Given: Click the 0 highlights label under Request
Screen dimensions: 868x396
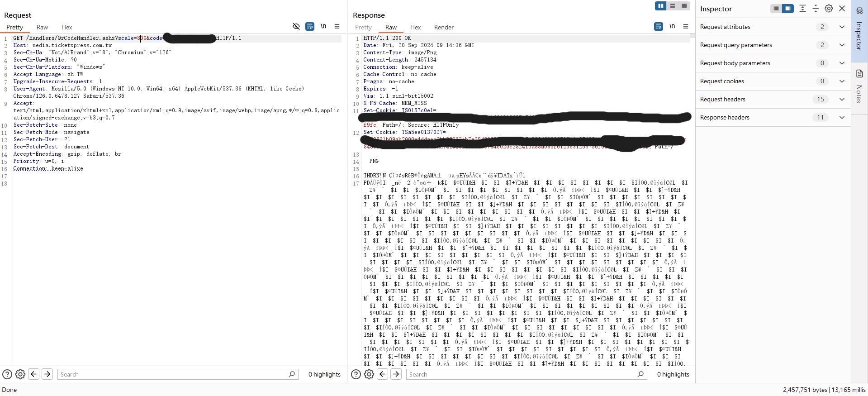Looking at the screenshot, I should (324, 374).
